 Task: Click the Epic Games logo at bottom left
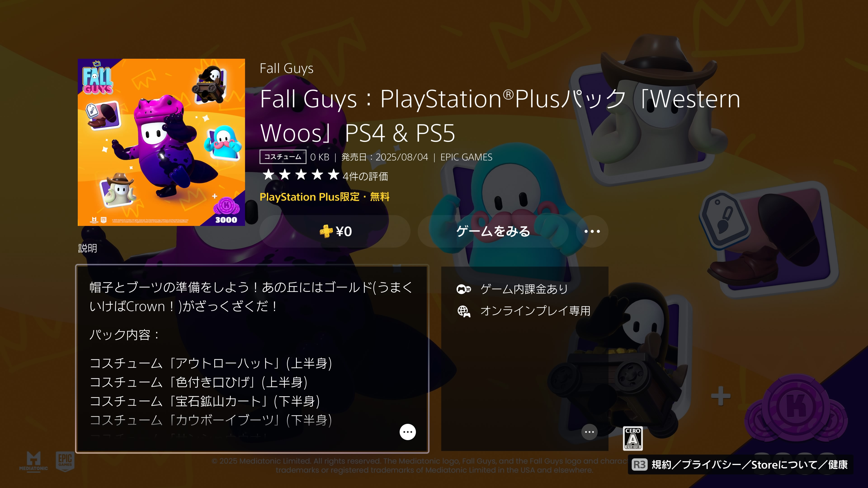pyautogui.click(x=65, y=461)
